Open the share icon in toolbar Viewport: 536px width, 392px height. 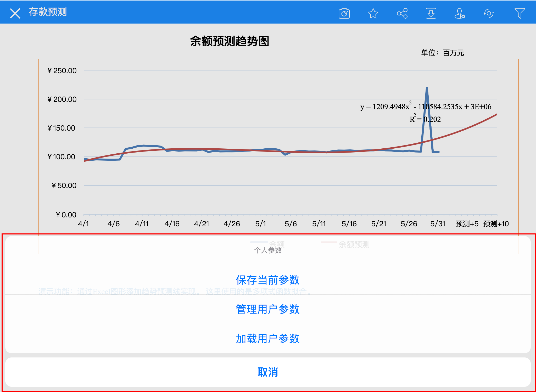tap(402, 13)
